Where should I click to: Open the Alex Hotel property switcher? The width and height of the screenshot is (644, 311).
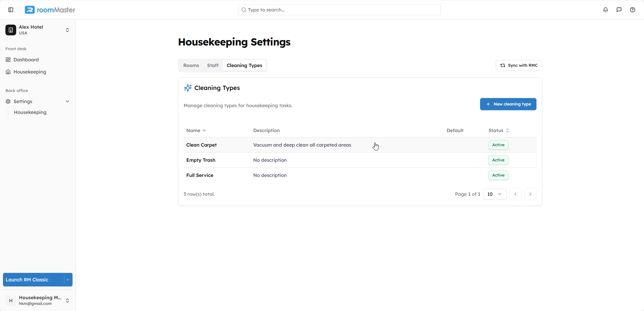[x=38, y=30]
